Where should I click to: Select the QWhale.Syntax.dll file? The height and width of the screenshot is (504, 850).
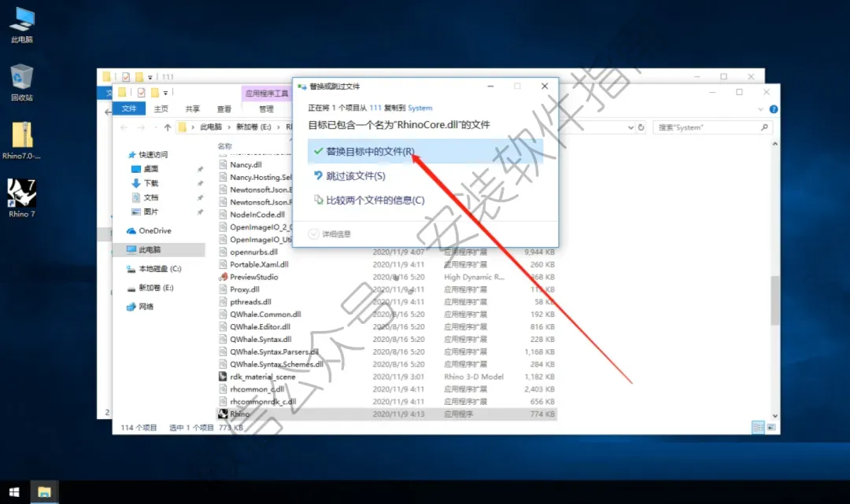tap(261, 339)
